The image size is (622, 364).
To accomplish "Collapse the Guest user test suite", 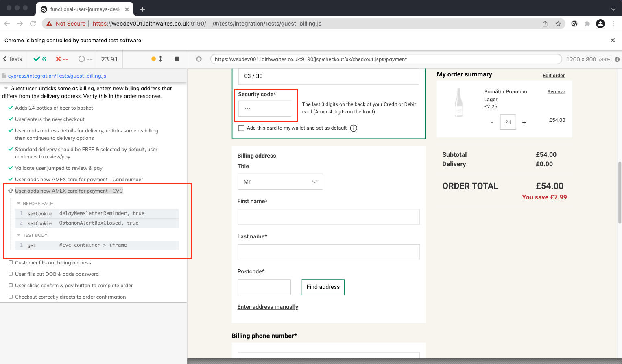I will click(6, 88).
